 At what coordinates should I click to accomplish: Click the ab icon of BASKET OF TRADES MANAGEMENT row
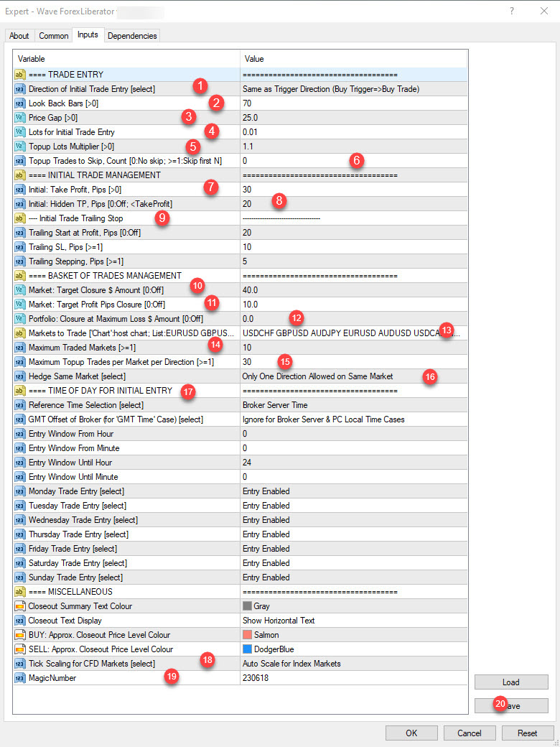click(20, 276)
